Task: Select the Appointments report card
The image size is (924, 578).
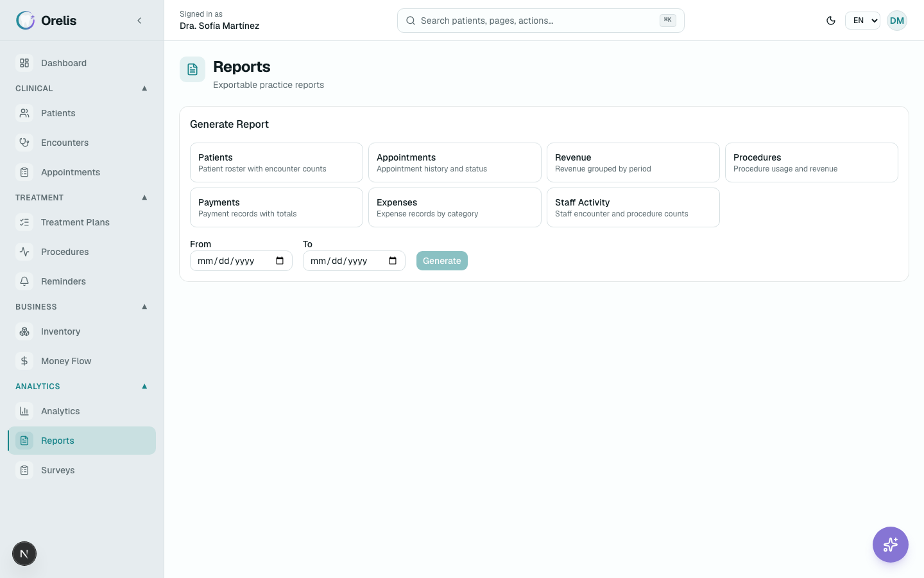Action: click(x=455, y=162)
